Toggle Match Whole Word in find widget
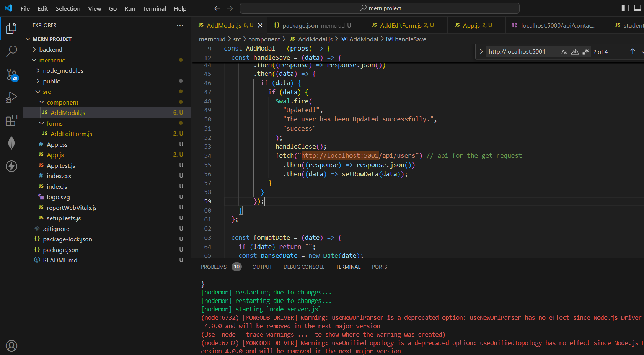Image resolution: width=644 pixels, height=355 pixels. (x=575, y=52)
